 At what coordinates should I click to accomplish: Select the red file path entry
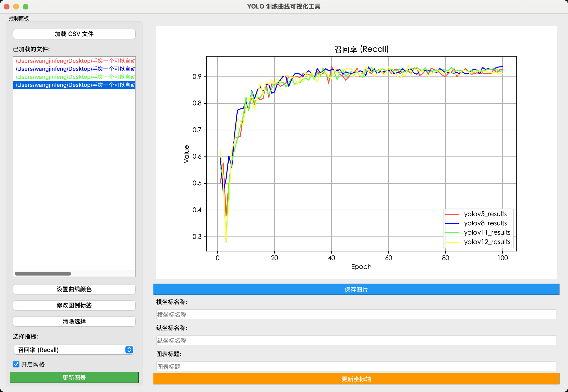[x=74, y=61]
